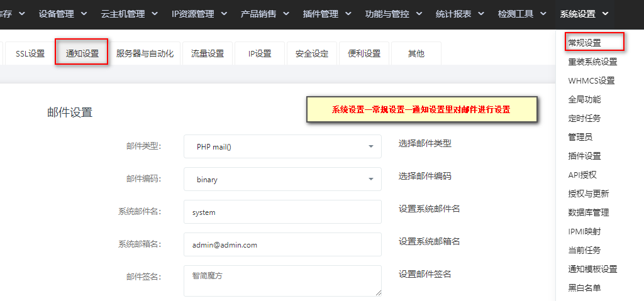Focus the 系统邮箱名 admin@admin.com field

(x=282, y=244)
